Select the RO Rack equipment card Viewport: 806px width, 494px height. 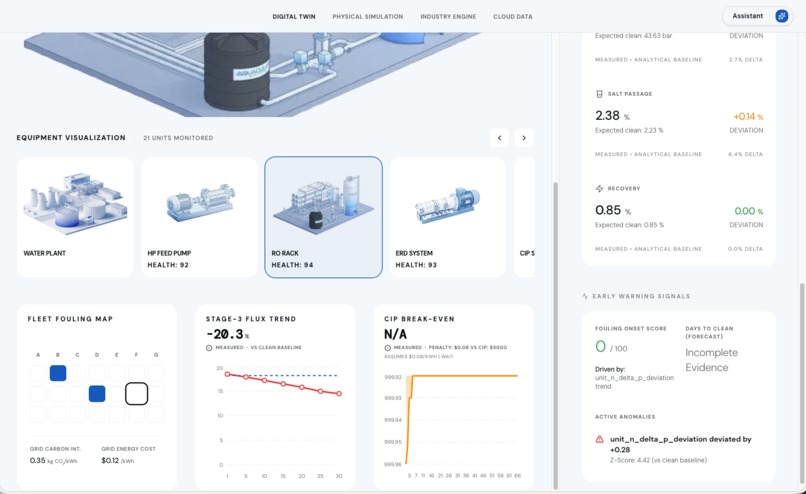(x=323, y=217)
